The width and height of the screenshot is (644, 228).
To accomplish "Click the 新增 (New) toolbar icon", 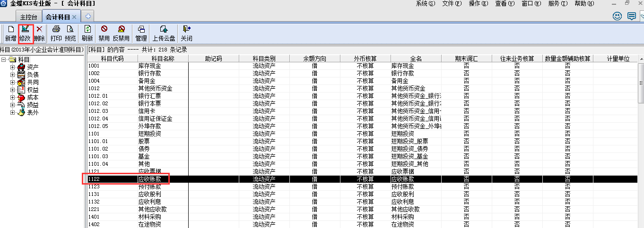I will pos(10,33).
